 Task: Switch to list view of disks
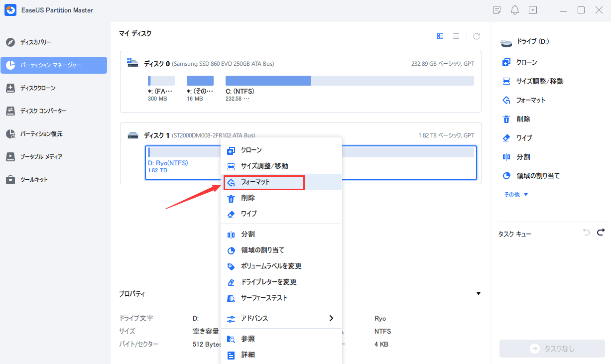pos(456,36)
